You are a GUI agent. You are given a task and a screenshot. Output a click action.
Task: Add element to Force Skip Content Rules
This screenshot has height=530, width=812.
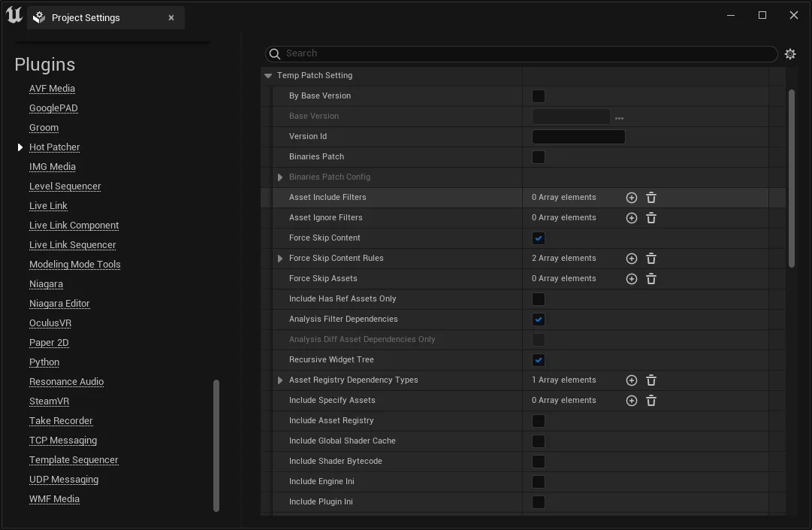[632, 259]
